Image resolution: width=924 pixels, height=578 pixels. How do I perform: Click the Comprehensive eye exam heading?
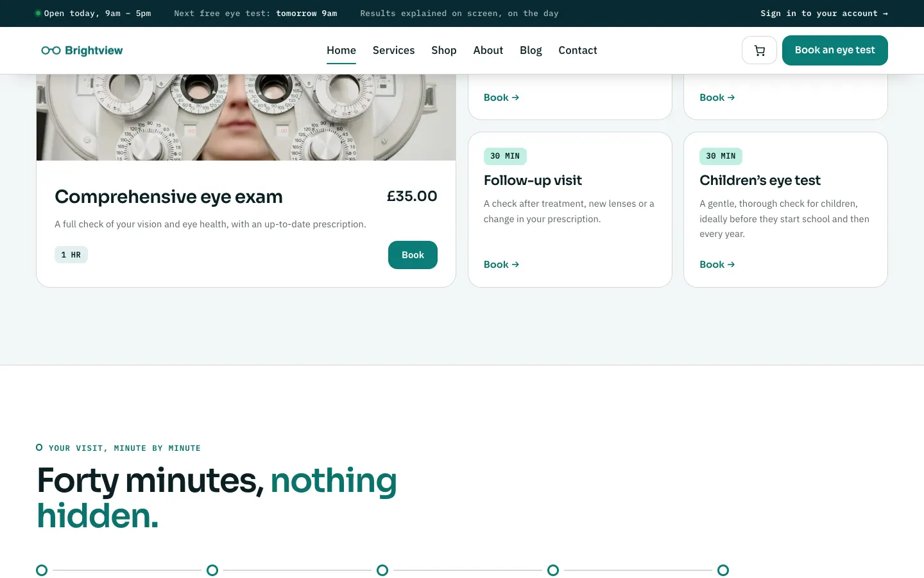pos(169,197)
